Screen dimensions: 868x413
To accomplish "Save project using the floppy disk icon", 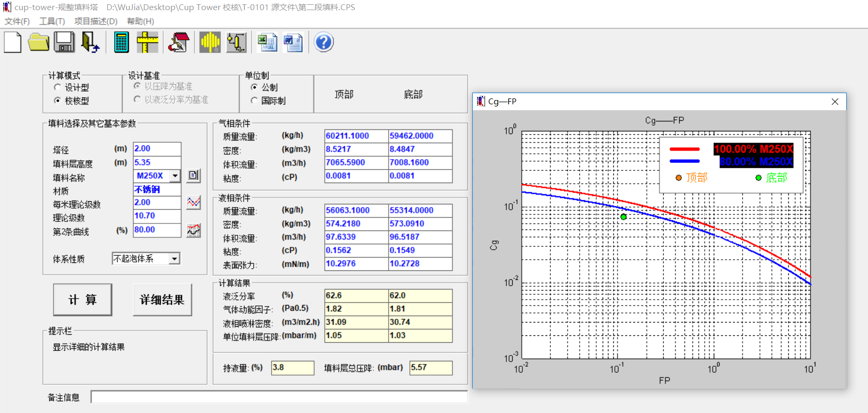I will [64, 43].
